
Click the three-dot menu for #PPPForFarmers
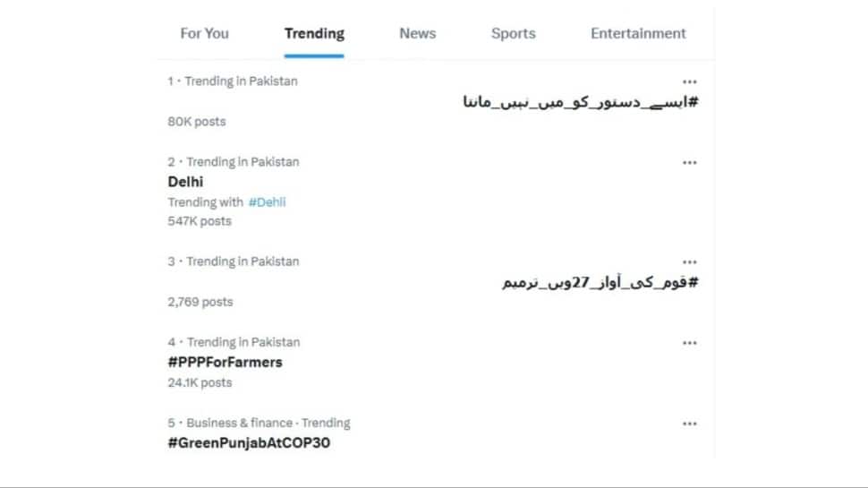point(689,343)
